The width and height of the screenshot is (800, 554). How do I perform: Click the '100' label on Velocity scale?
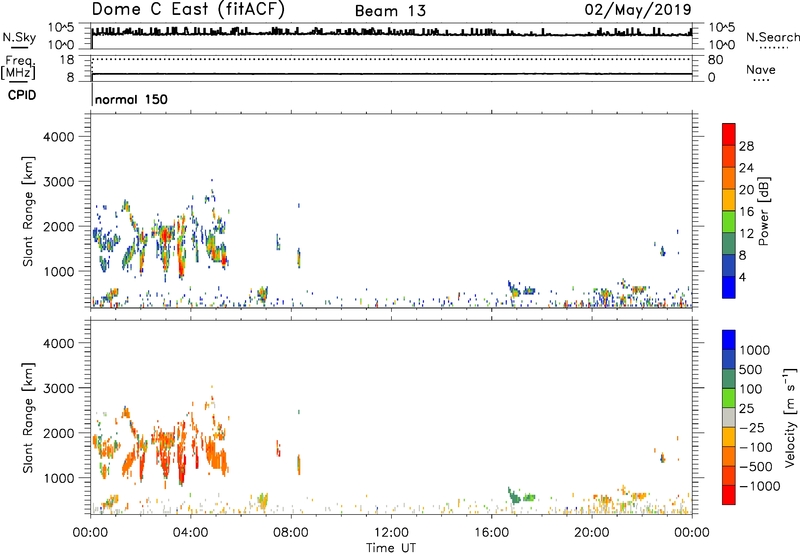[751, 389]
